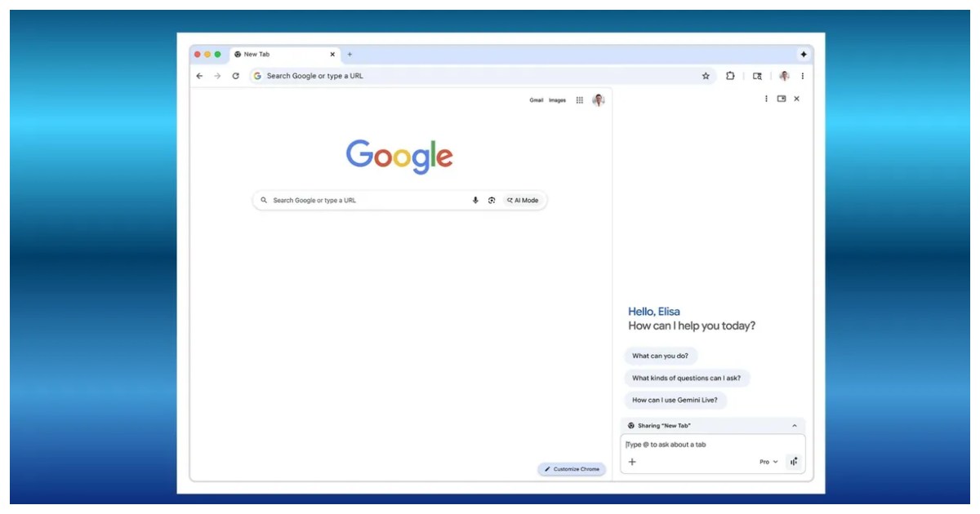The height and width of the screenshot is (514, 980).
Task: Click 'How can I help you today?' text
Action: (692, 326)
